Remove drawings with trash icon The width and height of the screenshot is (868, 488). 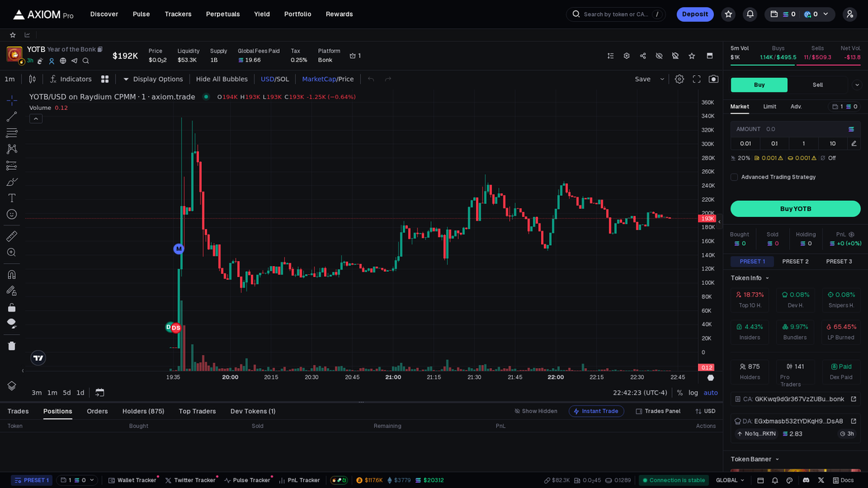point(12,346)
